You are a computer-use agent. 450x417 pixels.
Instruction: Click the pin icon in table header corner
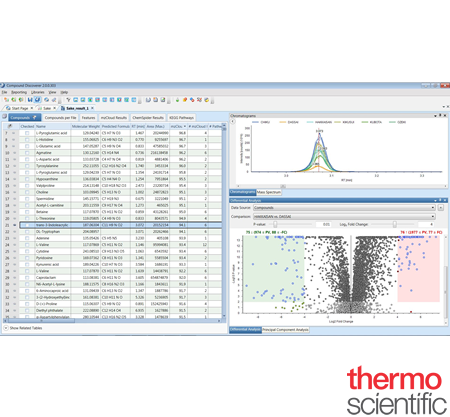(x=10, y=126)
